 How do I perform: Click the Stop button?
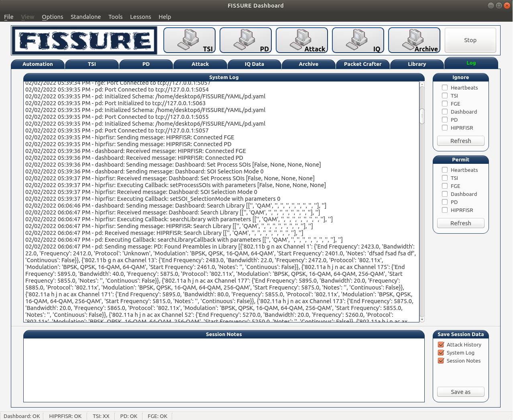470,40
